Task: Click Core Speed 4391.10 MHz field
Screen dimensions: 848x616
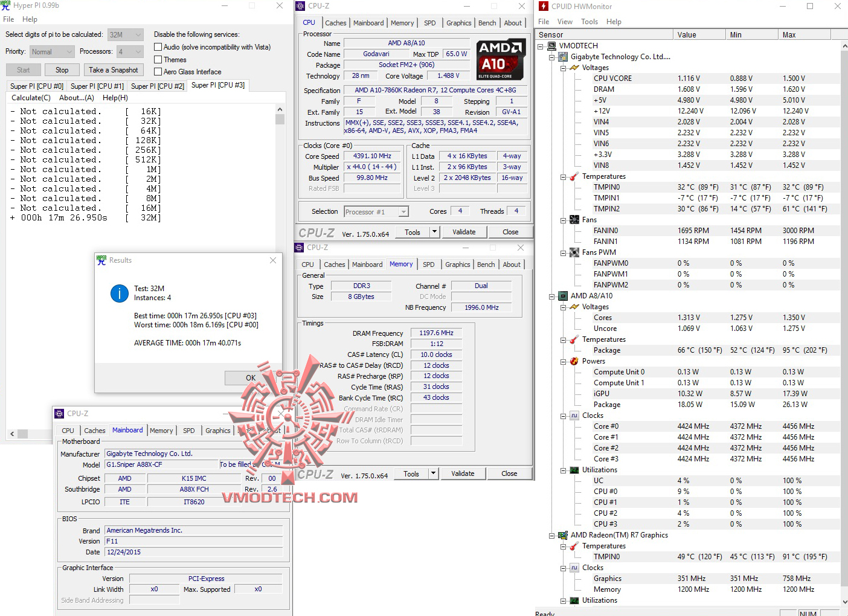Action: pos(372,156)
